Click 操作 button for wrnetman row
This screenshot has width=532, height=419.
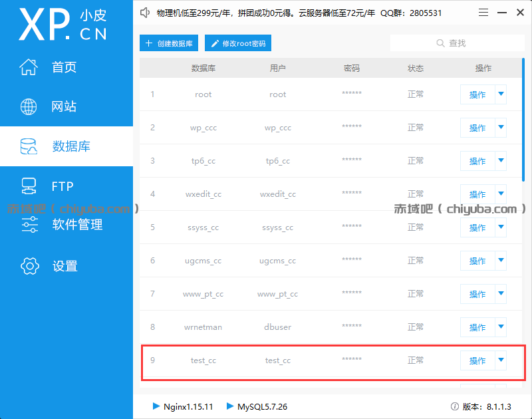point(477,327)
